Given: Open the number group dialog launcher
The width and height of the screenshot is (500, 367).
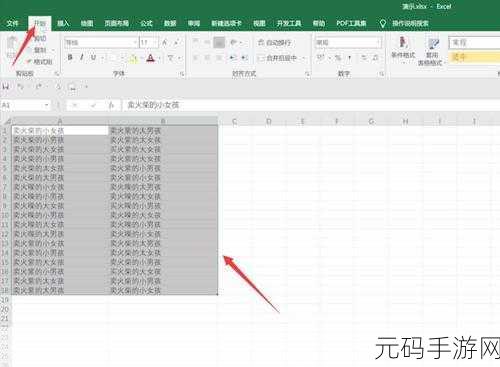Looking at the screenshot, I should pos(381,74).
